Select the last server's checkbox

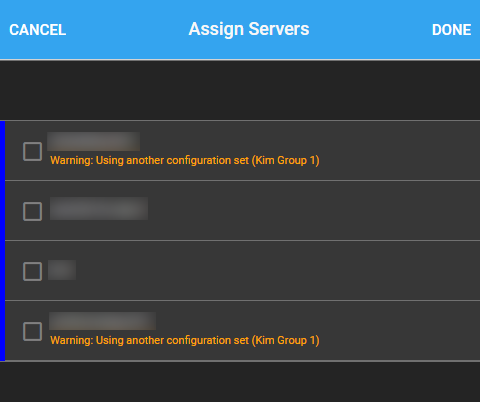click(32, 331)
